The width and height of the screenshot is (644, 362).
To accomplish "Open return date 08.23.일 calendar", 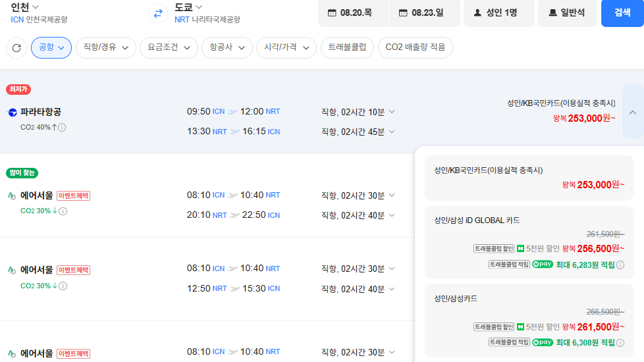I will (424, 13).
